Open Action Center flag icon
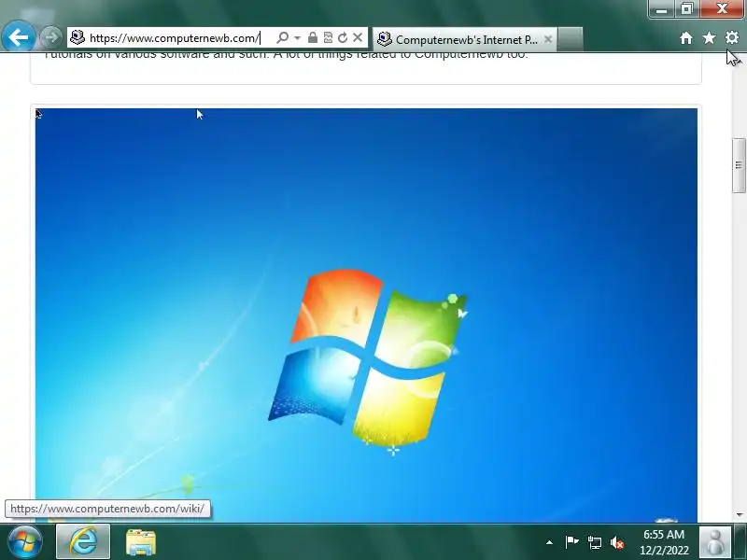 (571, 542)
